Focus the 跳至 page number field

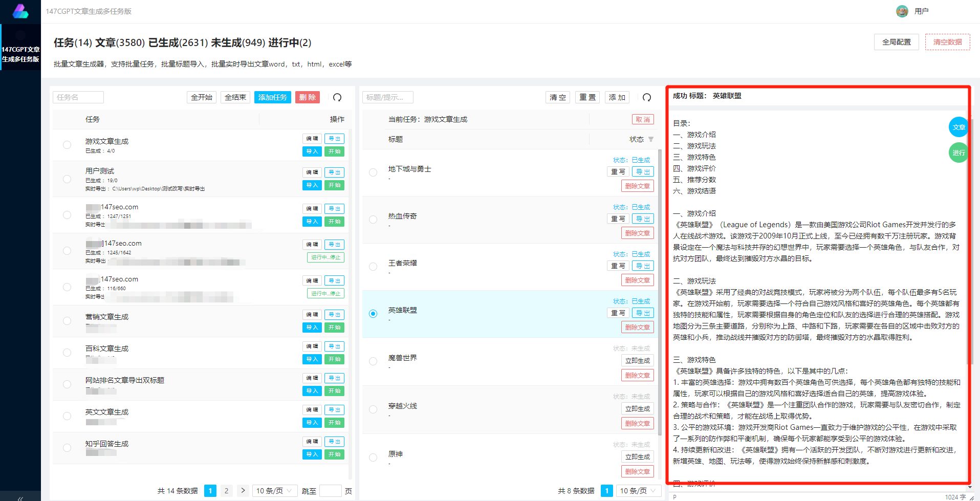tap(331, 491)
